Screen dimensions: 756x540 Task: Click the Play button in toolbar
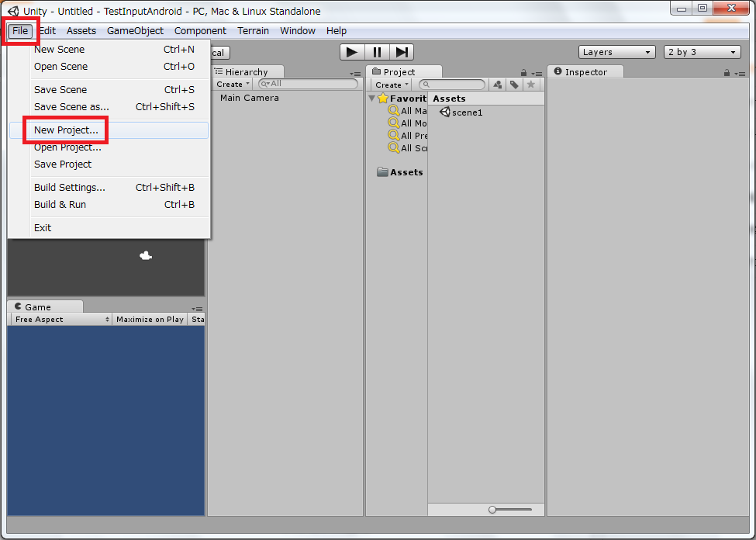click(x=352, y=52)
